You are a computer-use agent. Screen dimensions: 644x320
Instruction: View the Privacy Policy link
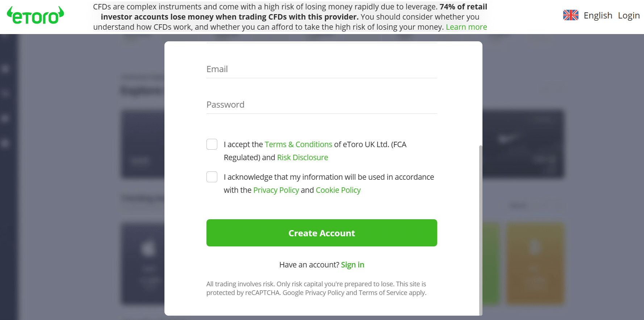pyautogui.click(x=276, y=190)
